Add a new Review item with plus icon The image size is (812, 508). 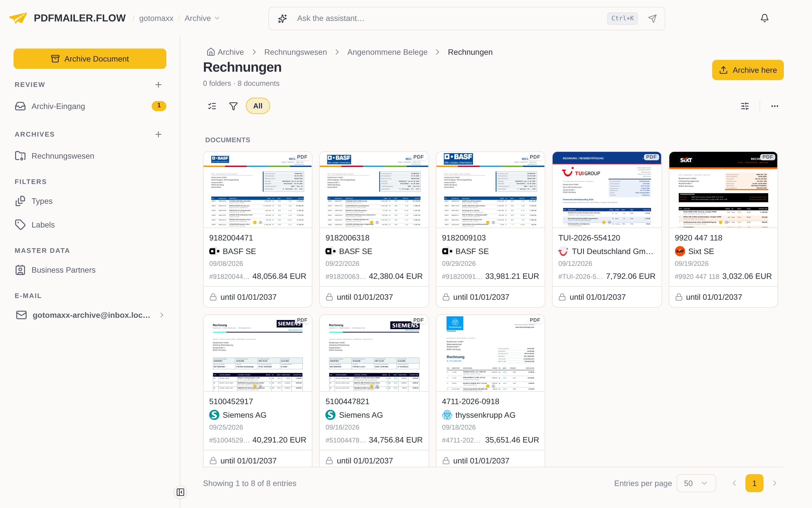158,85
